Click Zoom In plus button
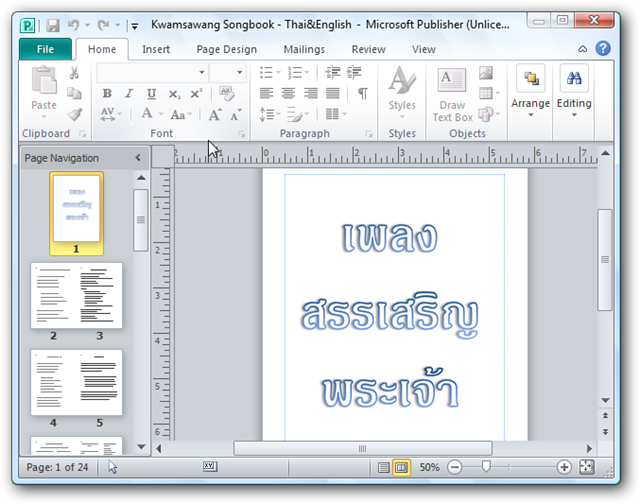Image resolution: width=640 pixels, height=504 pixels. (564, 467)
